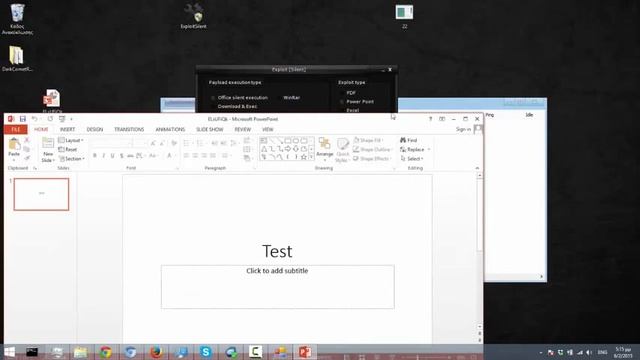
Task: Switch to the VIEW tab
Action: pyautogui.click(x=267, y=129)
